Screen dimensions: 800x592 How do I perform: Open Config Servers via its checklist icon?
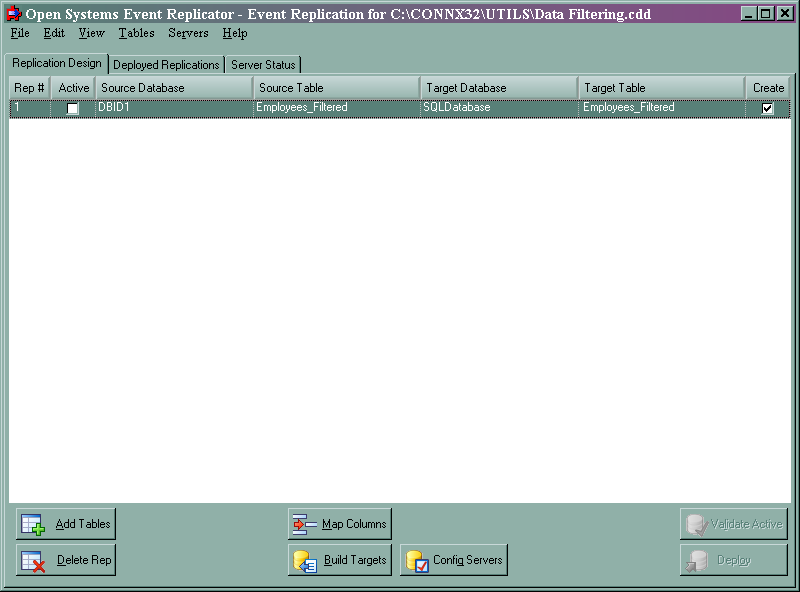[419, 560]
